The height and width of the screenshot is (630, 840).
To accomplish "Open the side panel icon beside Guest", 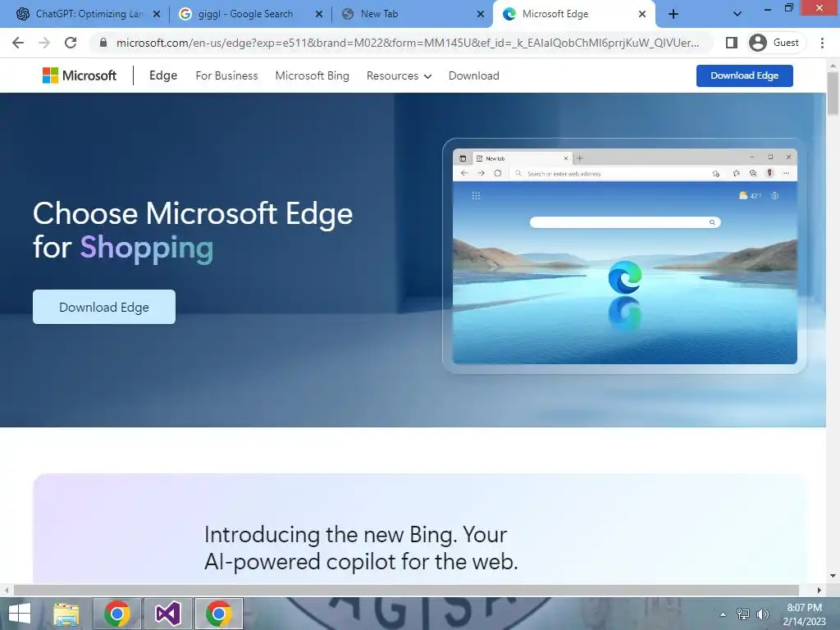I will coord(731,43).
